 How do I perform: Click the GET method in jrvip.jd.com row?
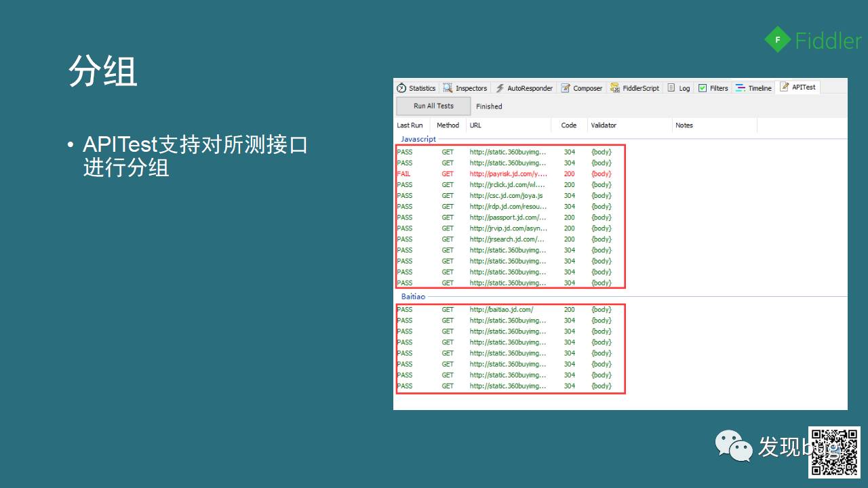point(448,228)
